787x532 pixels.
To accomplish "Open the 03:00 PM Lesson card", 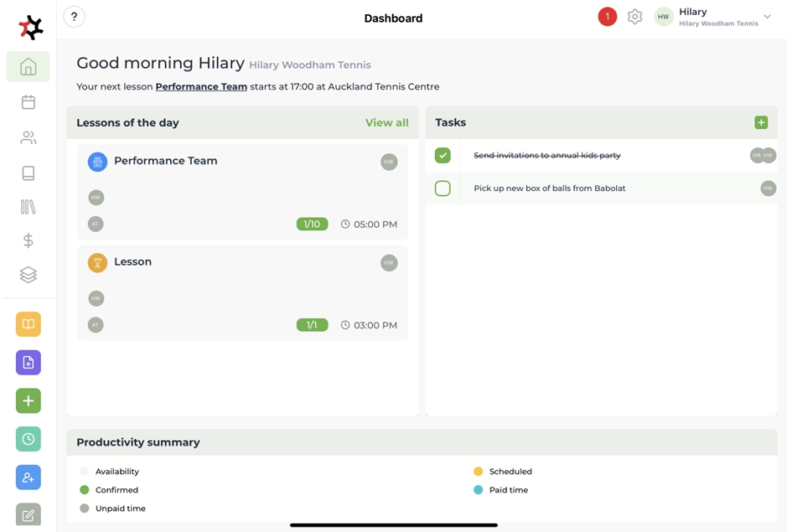I will pos(242,292).
